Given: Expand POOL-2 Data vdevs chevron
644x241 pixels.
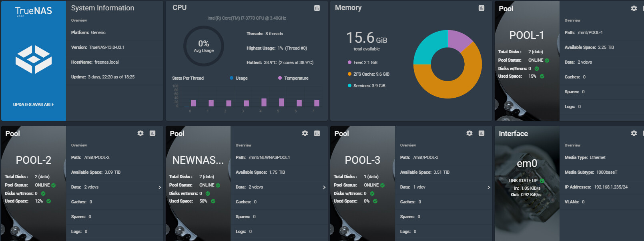Looking at the screenshot, I should coord(160,187).
